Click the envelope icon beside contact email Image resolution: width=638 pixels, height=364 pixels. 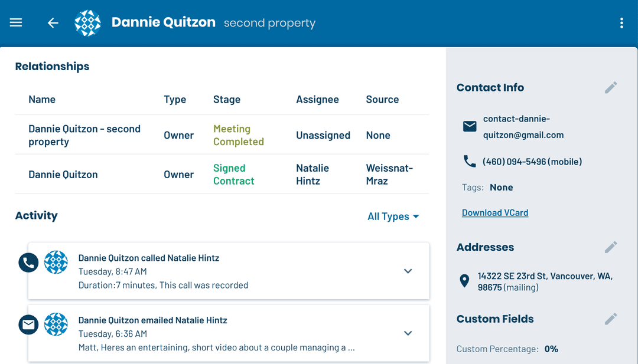[x=470, y=126]
